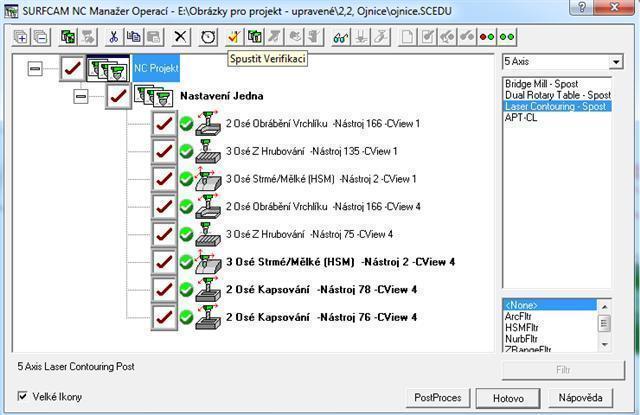Image resolution: width=640 pixels, height=415 pixels.
Task: Click the Spustit Verifikaci checkmark toolbar icon
Action: pyautogui.click(x=234, y=37)
